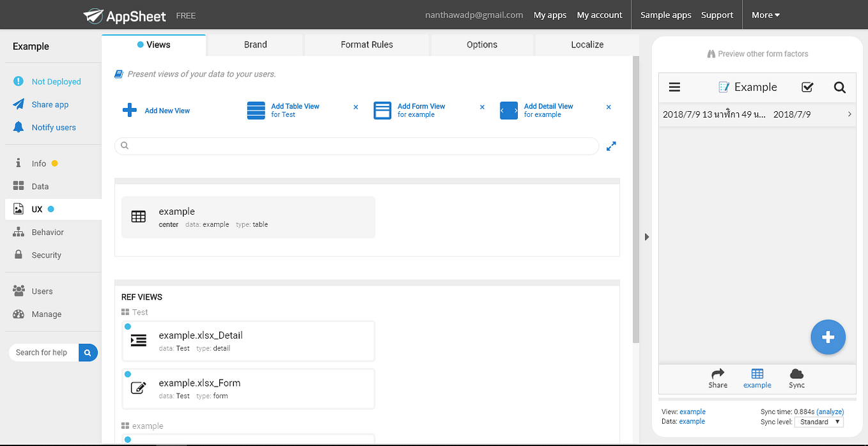Click the Add Form View form icon
The height and width of the screenshot is (446, 868).
click(x=382, y=111)
